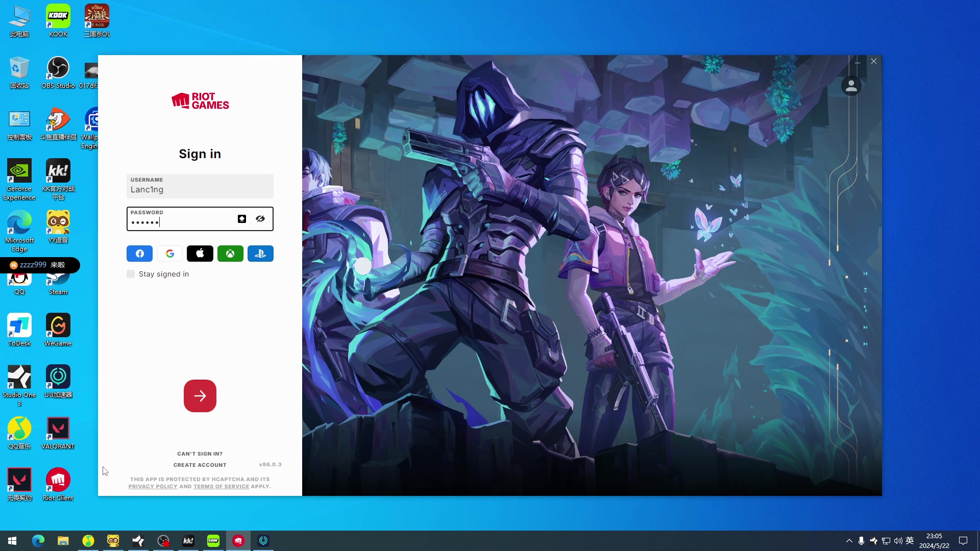Click the account profile avatar icon
The height and width of the screenshot is (551, 980).
coord(851,86)
